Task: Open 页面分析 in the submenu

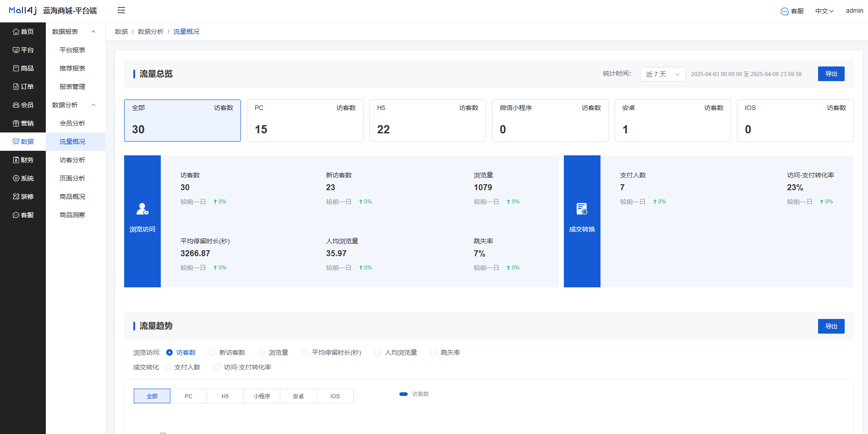Action: tap(76, 178)
